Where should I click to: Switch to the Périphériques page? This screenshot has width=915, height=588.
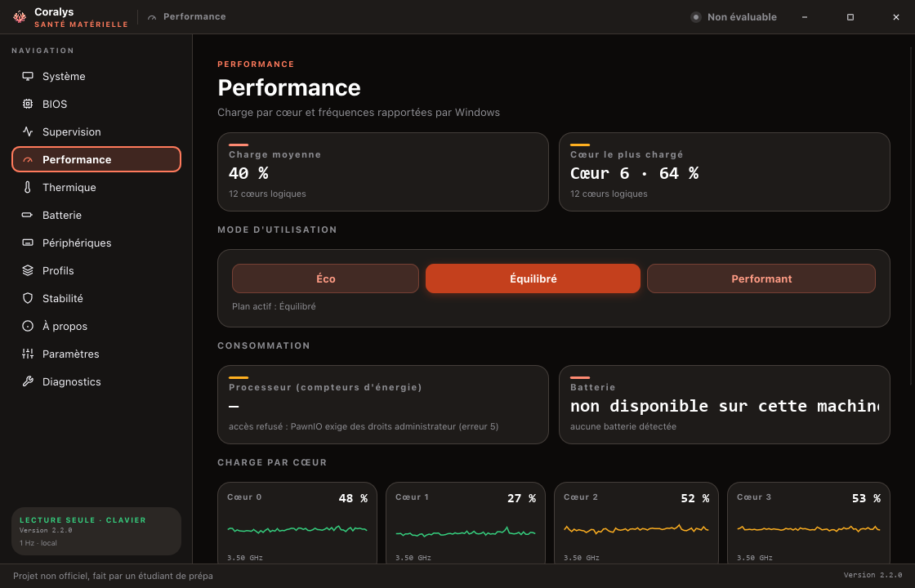(x=96, y=243)
